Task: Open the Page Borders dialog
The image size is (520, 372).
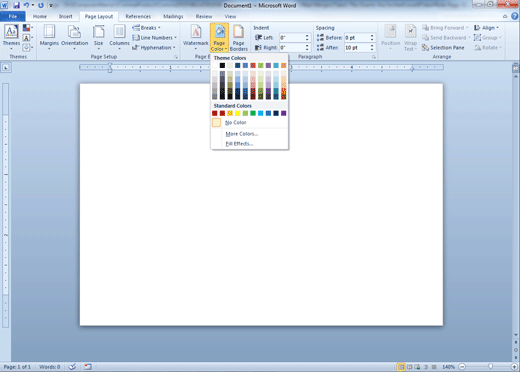Action: pyautogui.click(x=238, y=37)
